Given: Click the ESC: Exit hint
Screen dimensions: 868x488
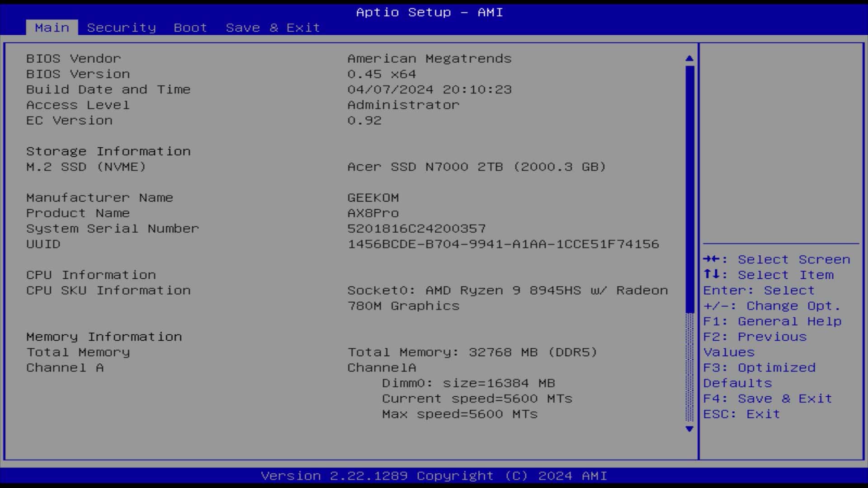Looking at the screenshot, I should click(x=741, y=414).
